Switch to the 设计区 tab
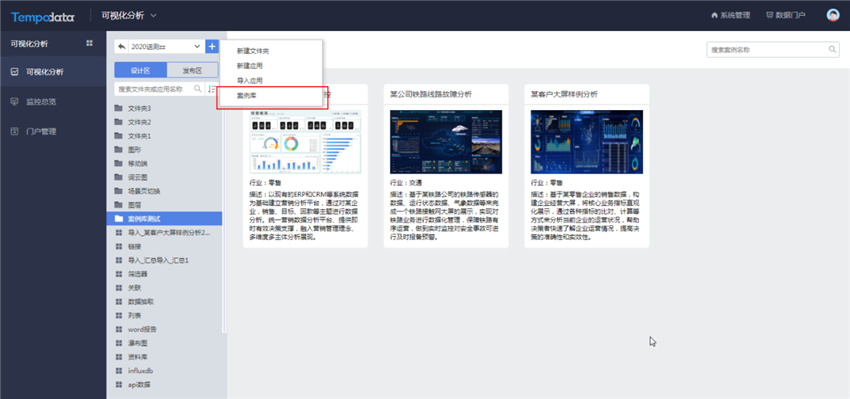Viewport: 850px width, 399px height. (x=140, y=70)
